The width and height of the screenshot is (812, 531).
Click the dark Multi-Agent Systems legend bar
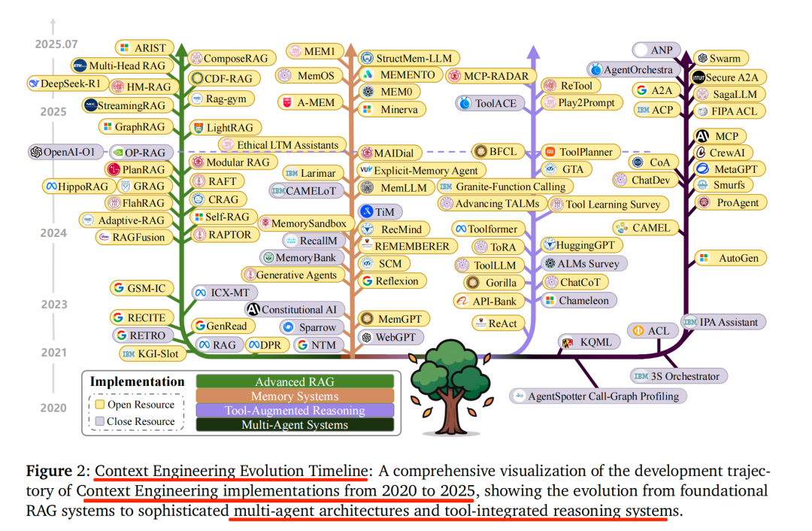pyautogui.click(x=295, y=425)
